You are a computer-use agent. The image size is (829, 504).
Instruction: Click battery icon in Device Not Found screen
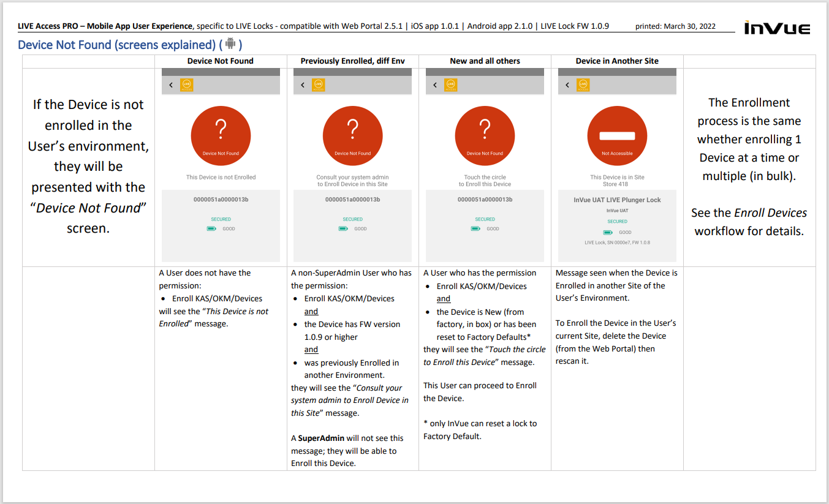pyautogui.click(x=211, y=229)
